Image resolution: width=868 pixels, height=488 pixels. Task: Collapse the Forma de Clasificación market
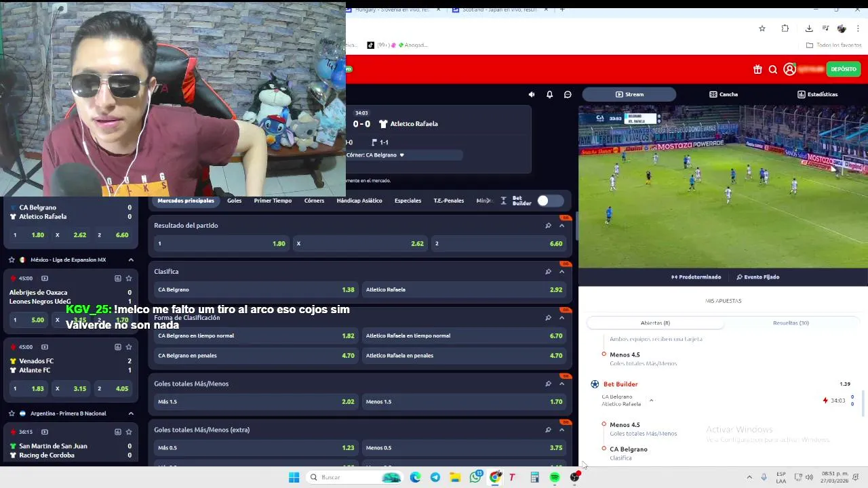pyautogui.click(x=561, y=318)
